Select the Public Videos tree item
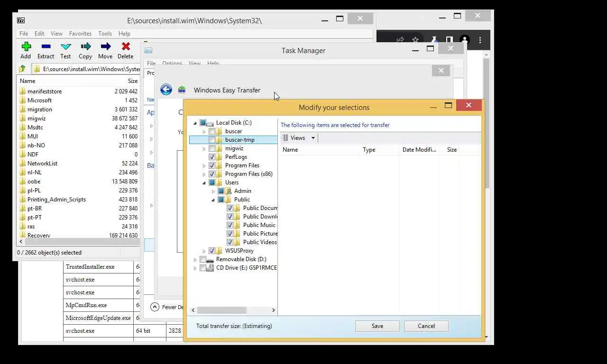 [260, 242]
